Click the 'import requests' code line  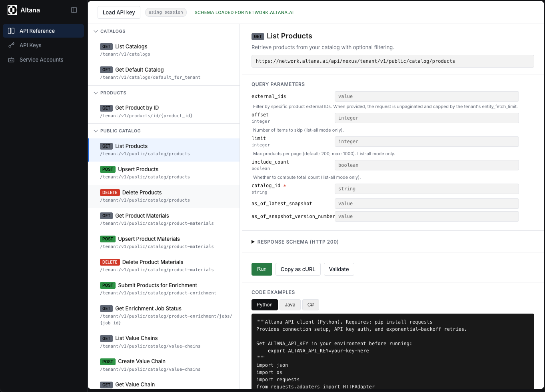[x=278, y=380]
